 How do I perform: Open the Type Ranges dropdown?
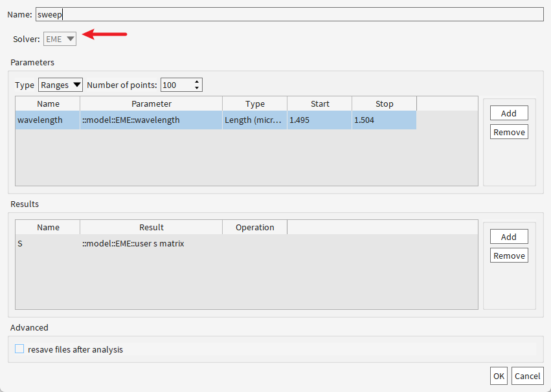60,85
